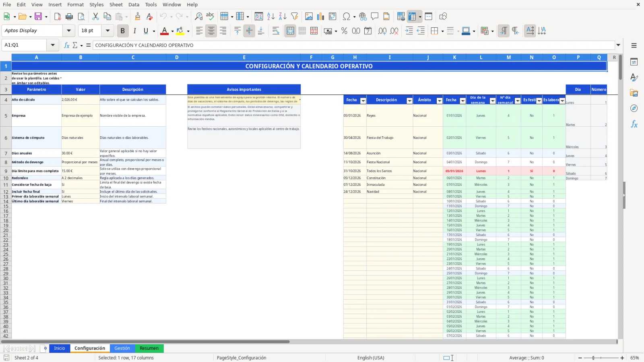Format as percent icon
This screenshot has width=644, height=362.
344,31
